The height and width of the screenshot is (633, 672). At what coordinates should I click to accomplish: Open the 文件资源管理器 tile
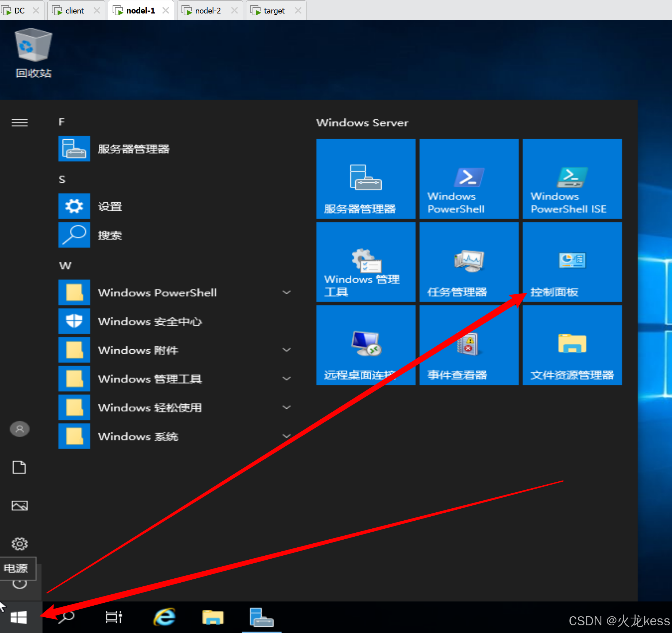572,345
